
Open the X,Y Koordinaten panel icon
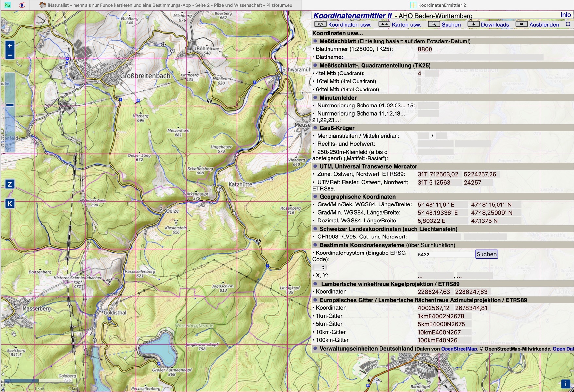pos(320,24)
